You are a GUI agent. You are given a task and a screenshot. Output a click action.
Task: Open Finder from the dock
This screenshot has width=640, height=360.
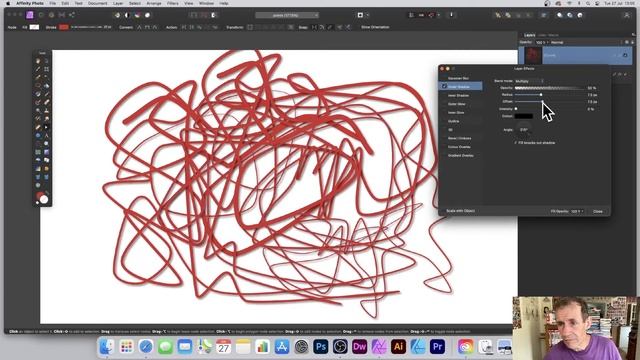click(107, 347)
